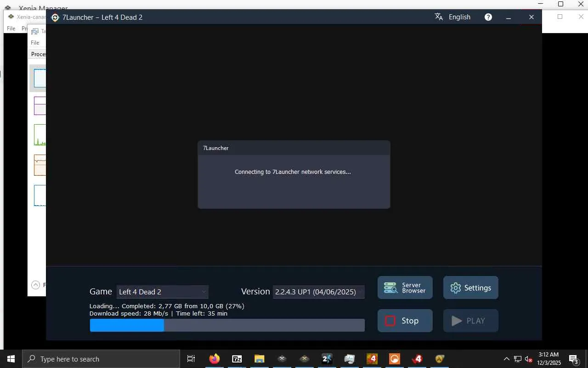Open the Game dropdown showing Left 4 Dead 2
Screen dimensions: 588x368
(x=162, y=292)
